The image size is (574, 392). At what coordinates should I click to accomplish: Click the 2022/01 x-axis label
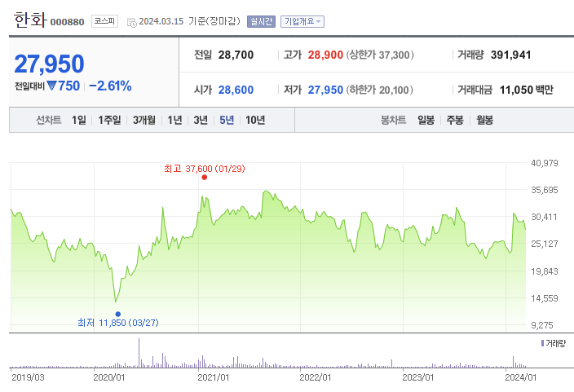316,377
